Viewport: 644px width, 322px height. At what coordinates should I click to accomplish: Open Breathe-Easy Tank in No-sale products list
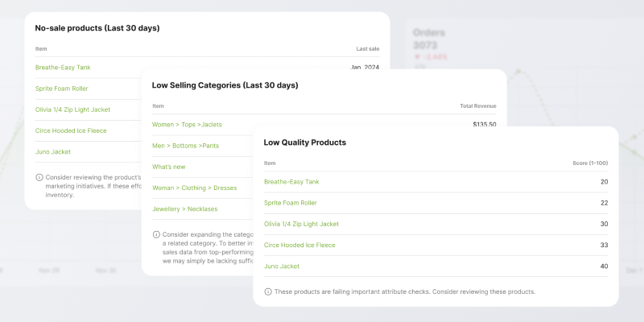(62, 68)
